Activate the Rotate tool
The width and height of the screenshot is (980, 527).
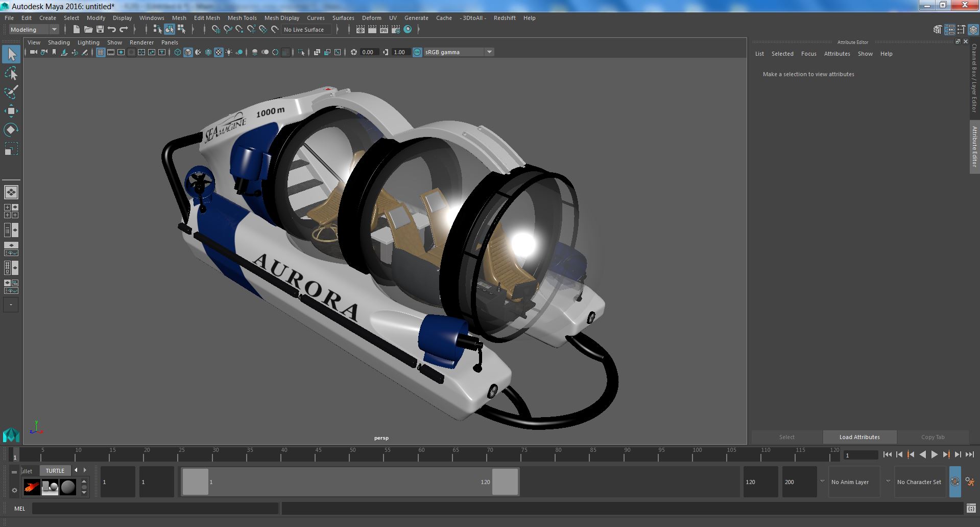[11, 129]
